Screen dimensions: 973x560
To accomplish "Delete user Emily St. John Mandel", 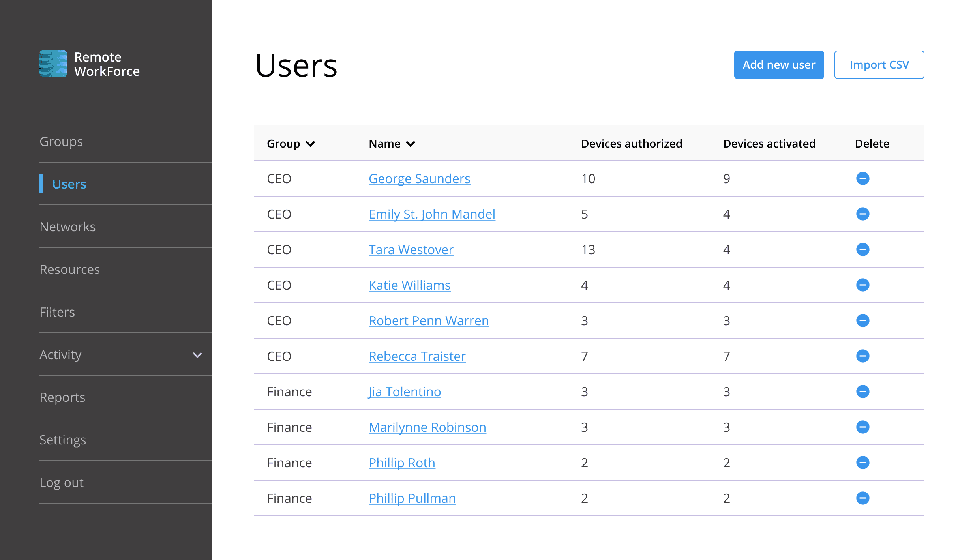I will point(862,214).
